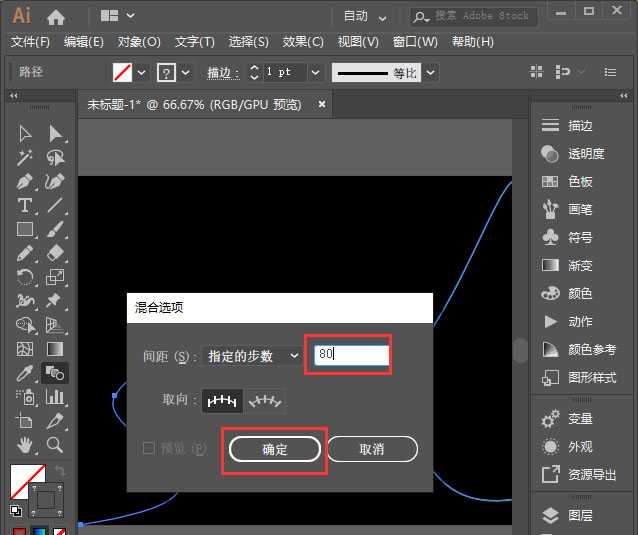Open the spacing type dropdown
The height and width of the screenshot is (535, 638).
coord(252,356)
